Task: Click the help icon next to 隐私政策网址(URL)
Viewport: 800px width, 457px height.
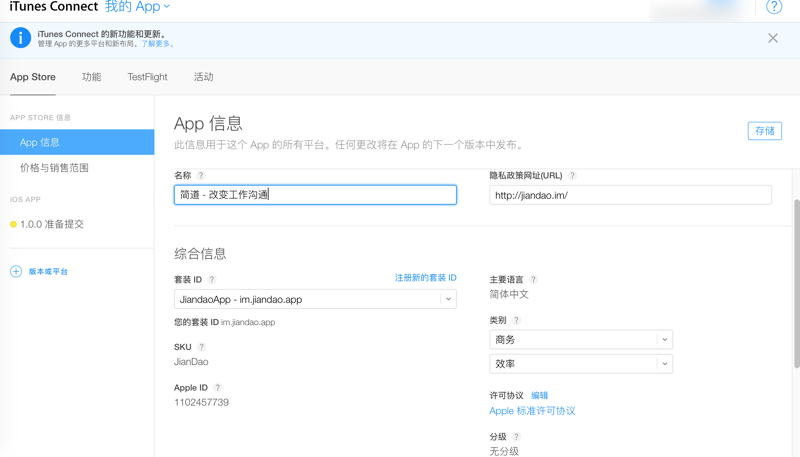Action: [572, 175]
